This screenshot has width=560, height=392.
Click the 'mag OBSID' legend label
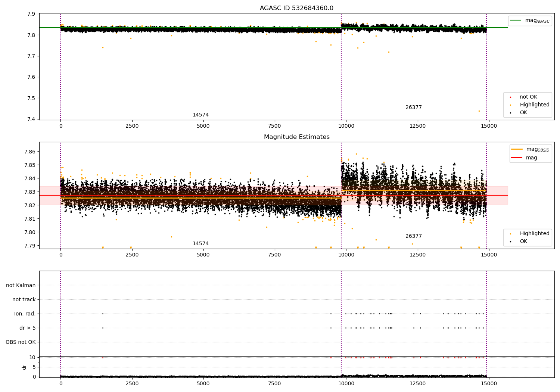point(538,149)
